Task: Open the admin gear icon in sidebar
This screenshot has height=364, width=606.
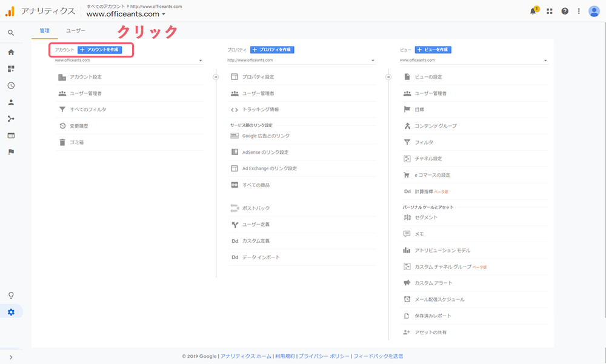Action: coord(11,312)
